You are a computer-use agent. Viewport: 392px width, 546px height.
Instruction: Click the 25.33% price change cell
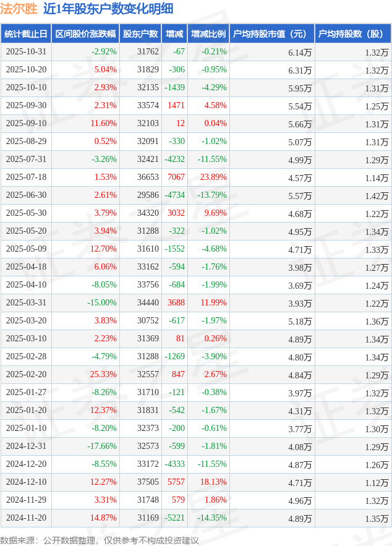coord(103,375)
